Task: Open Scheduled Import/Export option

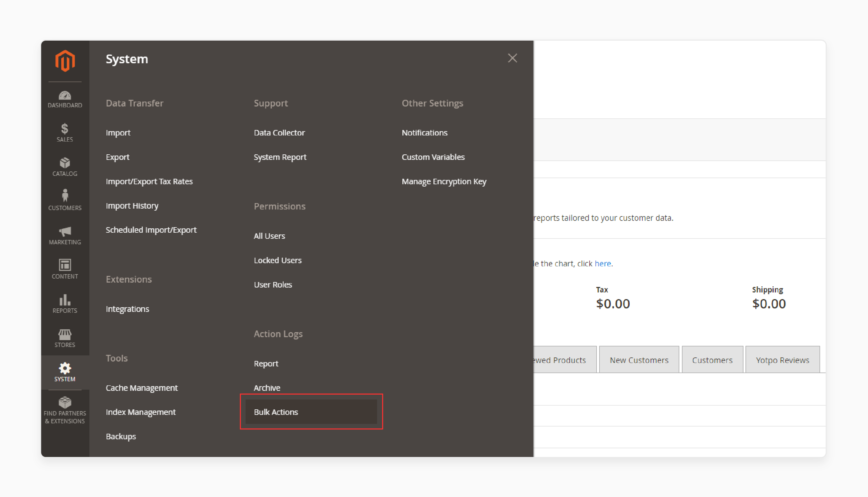Action: (152, 229)
